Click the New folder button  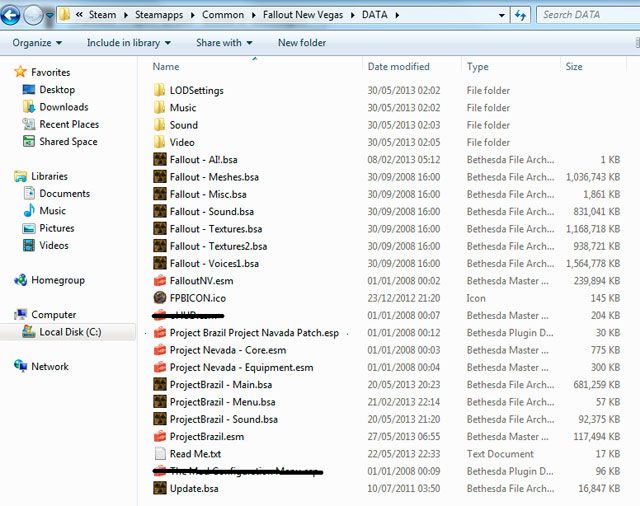pos(302,43)
